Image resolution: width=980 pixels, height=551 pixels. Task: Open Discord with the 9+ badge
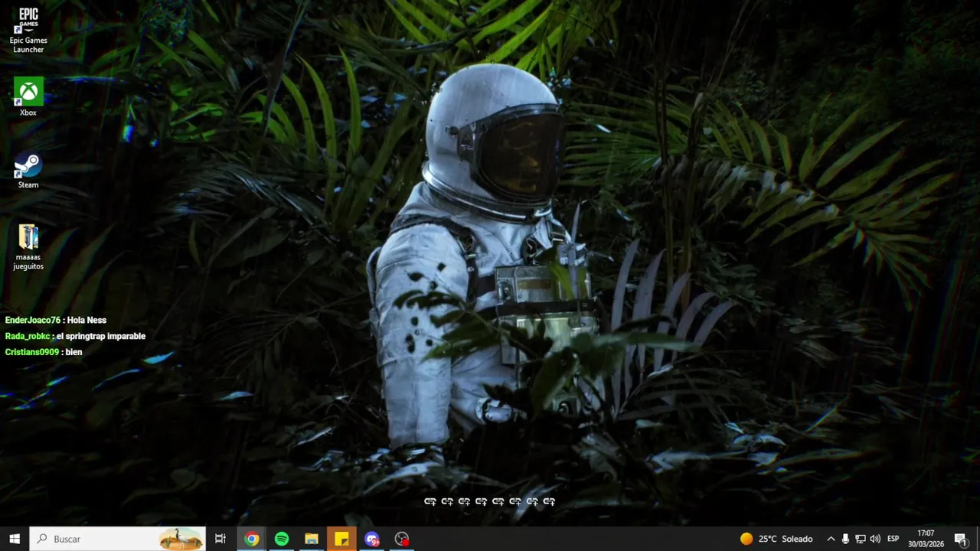[x=372, y=539]
